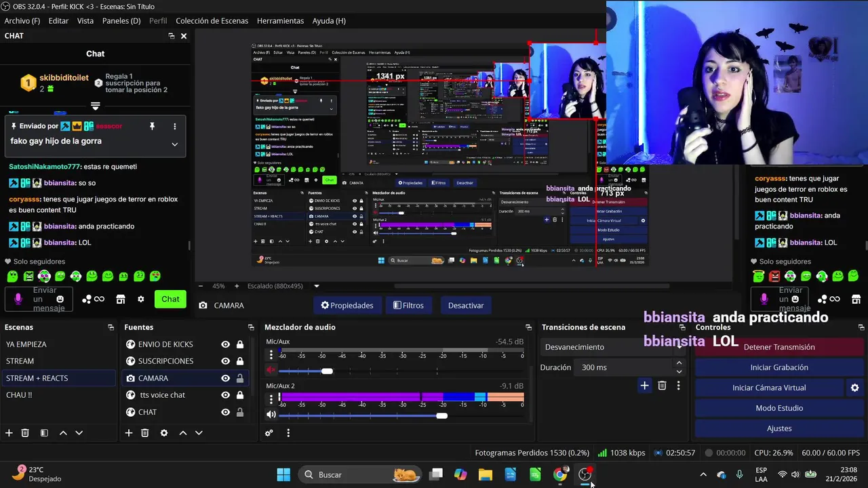The width and height of the screenshot is (868, 488).
Task: Expand the leaderboard arrow under skibbiditoilet
Action: pyautogui.click(x=95, y=106)
